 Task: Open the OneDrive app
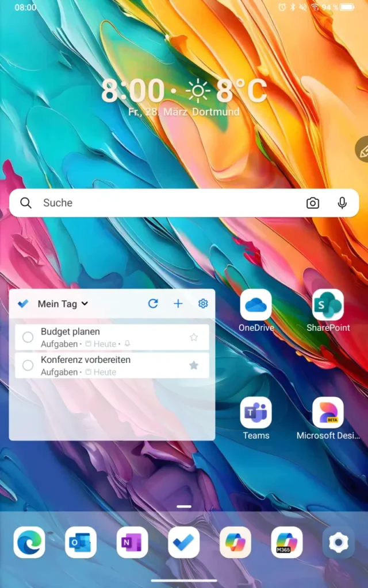click(256, 305)
